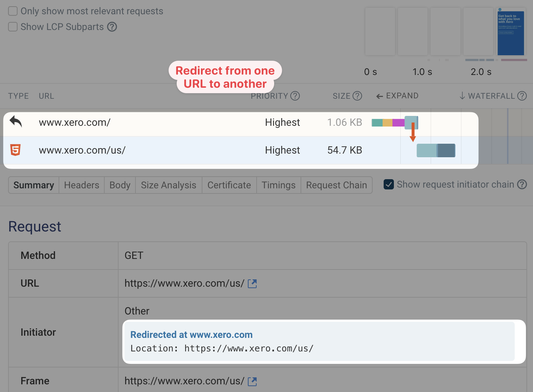The height and width of the screenshot is (392, 533).
Task: Click the redirect arrow icon for www.xero.com/
Action: (16, 121)
